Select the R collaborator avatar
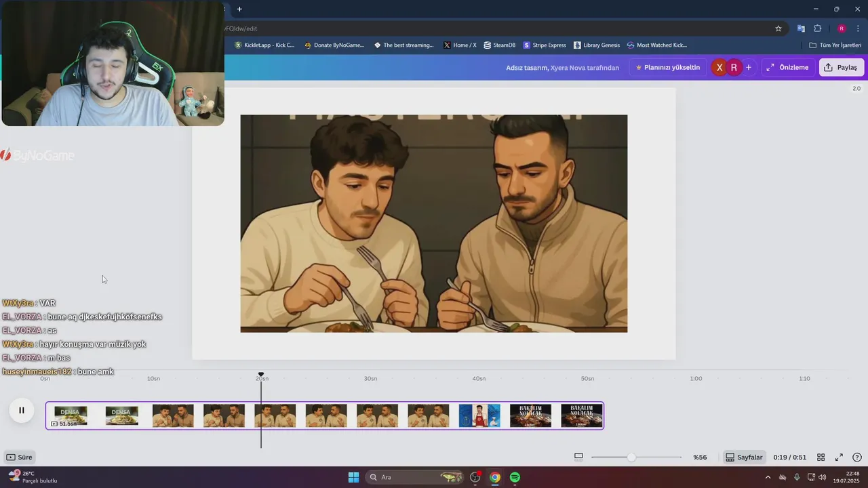The image size is (868, 488). [734, 67]
